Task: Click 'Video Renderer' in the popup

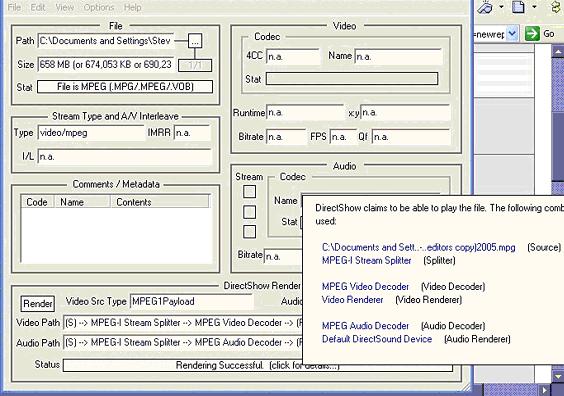Action: click(352, 300)
